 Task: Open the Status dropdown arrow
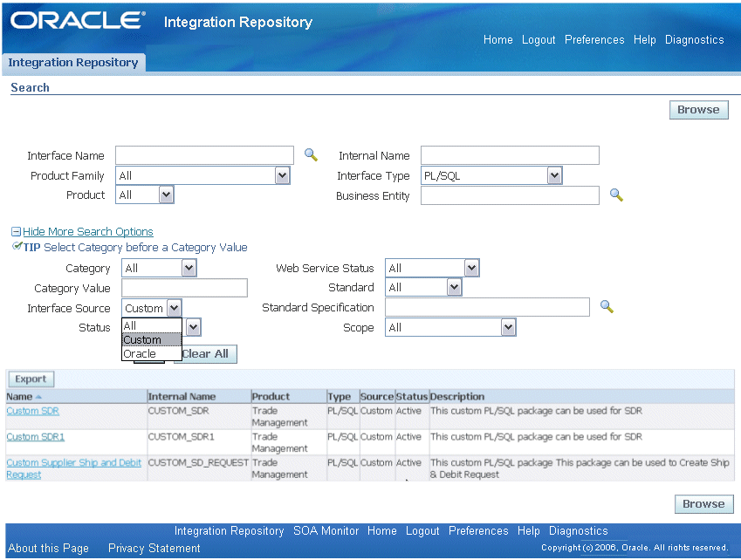click(x=193, y=327)
